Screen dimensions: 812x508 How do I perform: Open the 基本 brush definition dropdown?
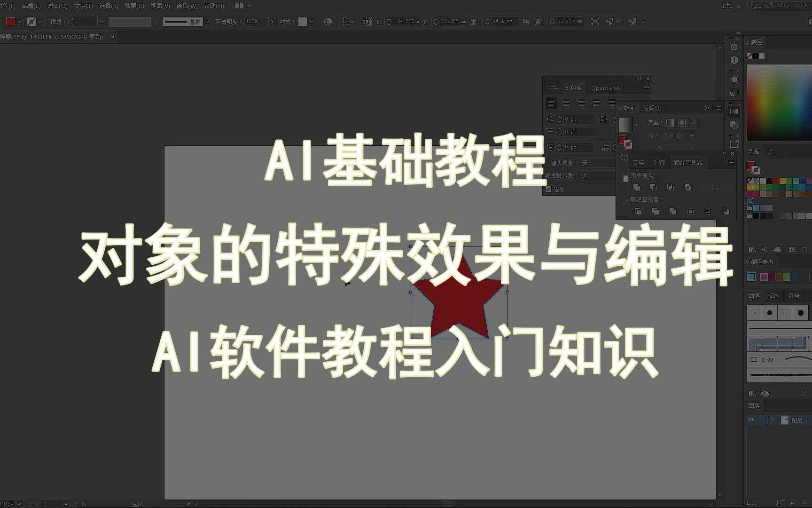coord(207,21)
